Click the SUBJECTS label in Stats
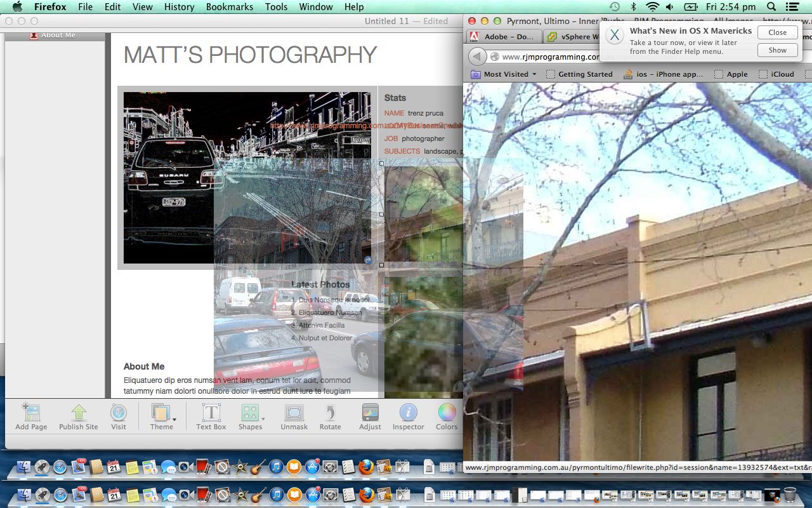This screenshot has width=812, height=508. point(402,151)
